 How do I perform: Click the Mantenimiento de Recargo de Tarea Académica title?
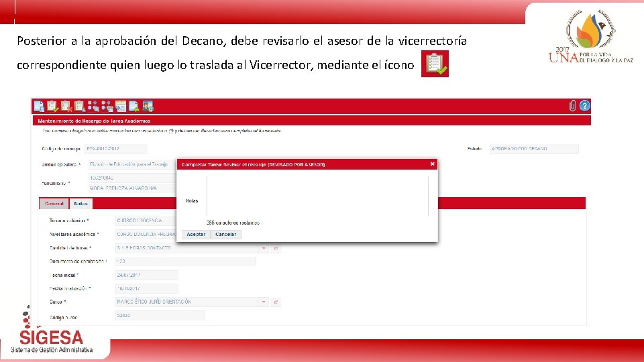pyautogui.click(x=94, y=121)
